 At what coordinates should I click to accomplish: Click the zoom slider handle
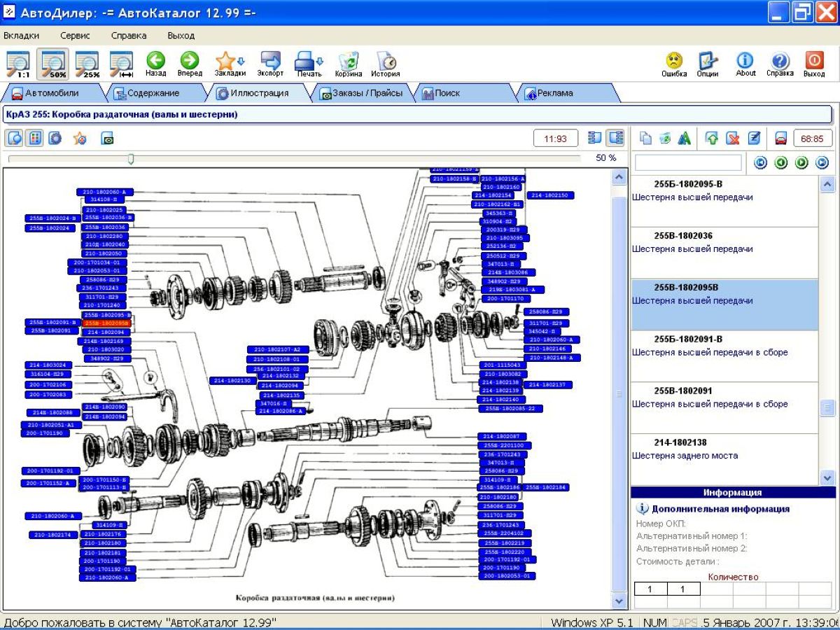coord(130,159)
